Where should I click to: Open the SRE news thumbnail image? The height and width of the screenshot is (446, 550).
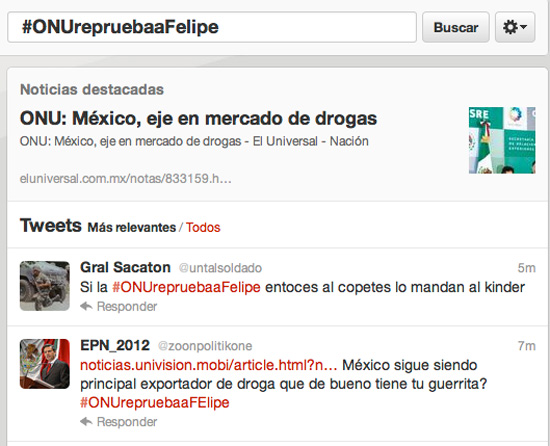point(502,140)
